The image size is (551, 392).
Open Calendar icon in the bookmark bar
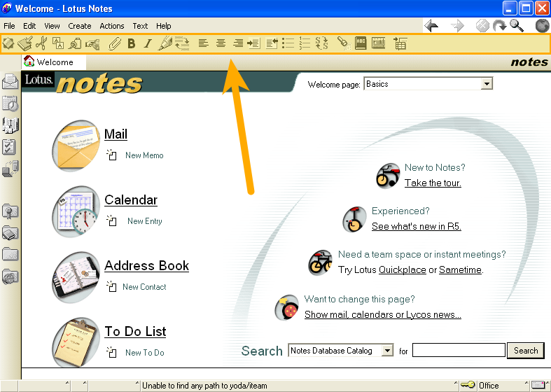11,103
